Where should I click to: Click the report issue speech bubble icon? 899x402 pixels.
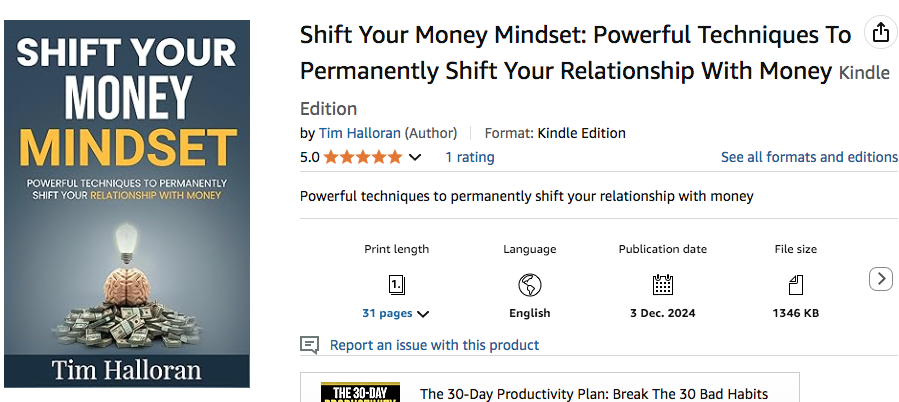coord(310,345)
